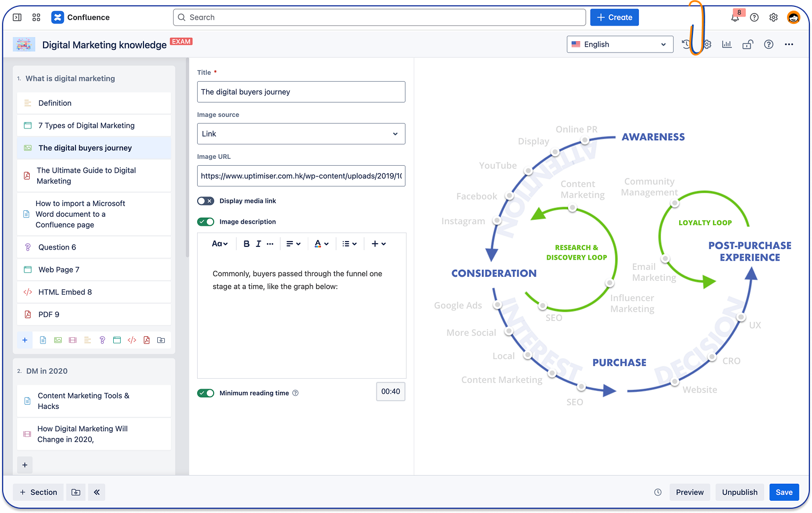
Task: Open the notifications bell icon
Action: (735, 18)
